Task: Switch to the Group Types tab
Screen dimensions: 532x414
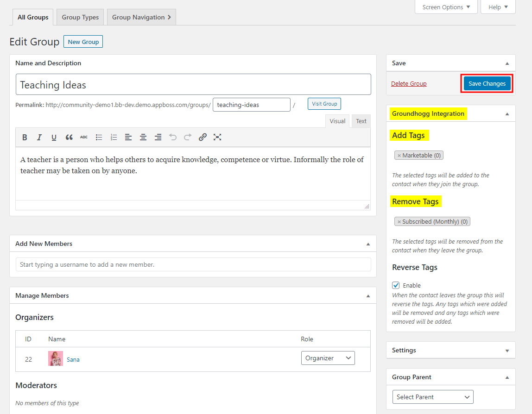Action: point(80,17)
